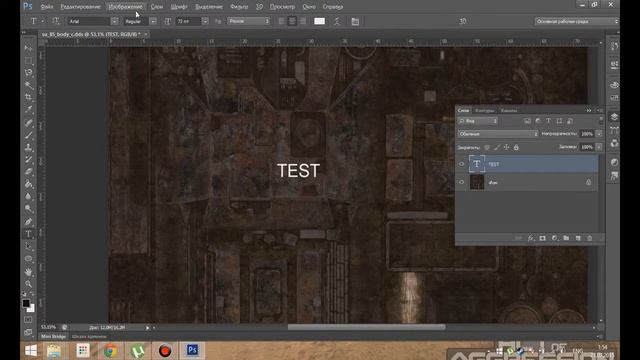Select the History Brush tool

coord(28,159)
